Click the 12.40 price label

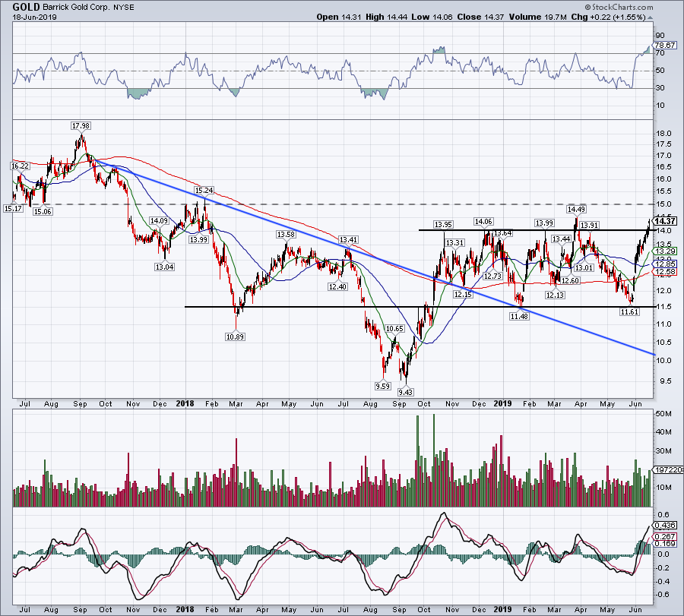point(337,287)
